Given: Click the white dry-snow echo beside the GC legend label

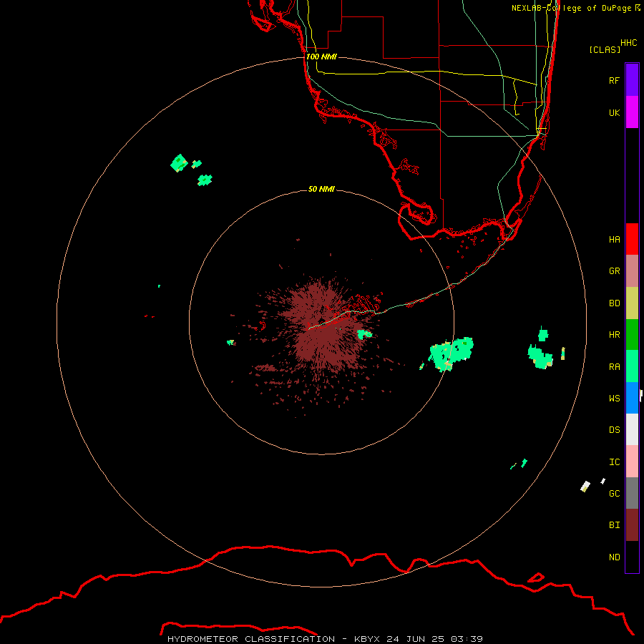Looking at the screenshot, I should point(585,487).
